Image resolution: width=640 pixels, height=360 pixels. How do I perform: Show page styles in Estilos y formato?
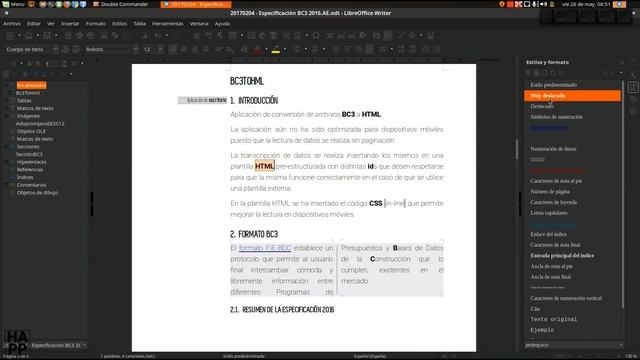pos(553,73)
